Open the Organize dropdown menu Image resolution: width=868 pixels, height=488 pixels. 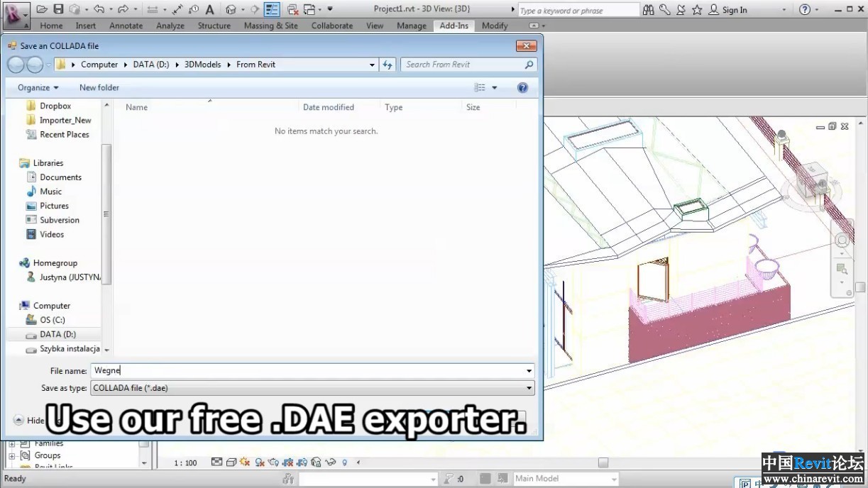point(38,87)
